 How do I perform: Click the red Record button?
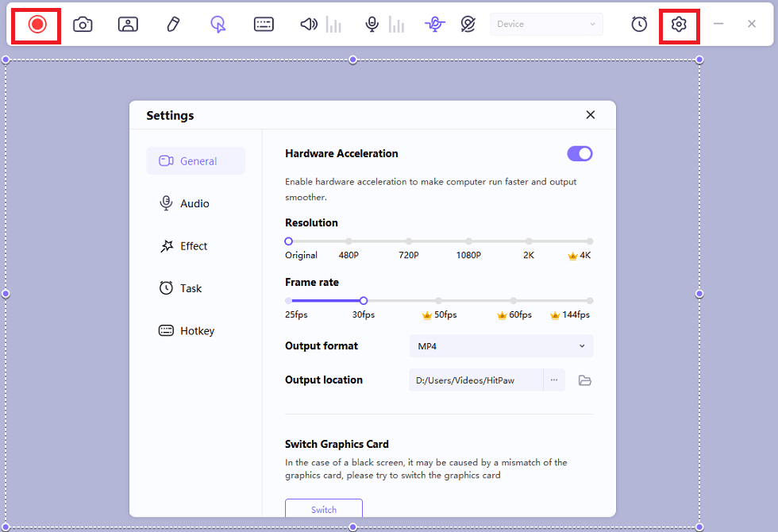(x=37, y=25)
